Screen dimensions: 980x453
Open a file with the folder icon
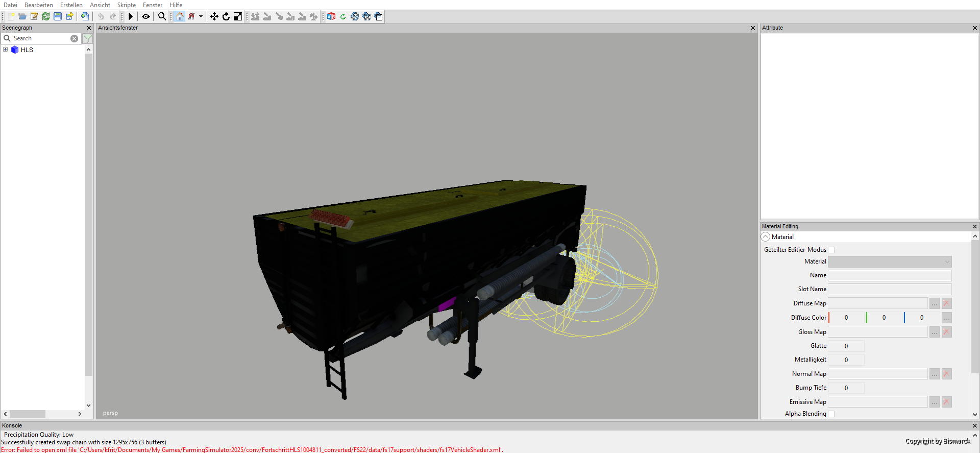(22, 16)
